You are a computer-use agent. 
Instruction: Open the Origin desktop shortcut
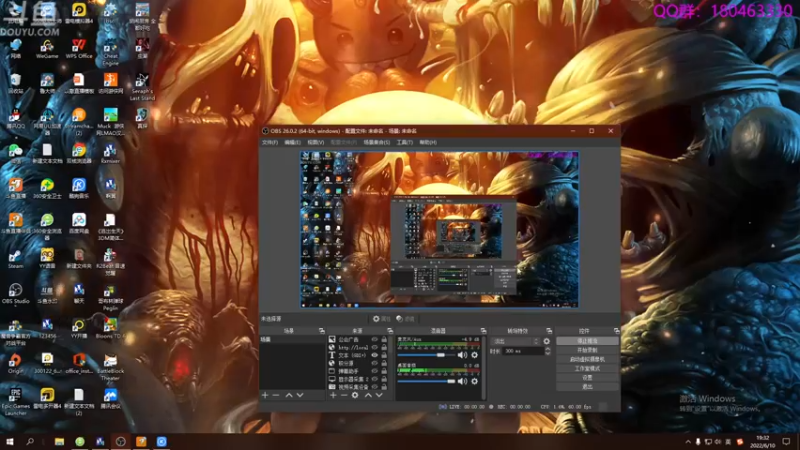tap(15, 364)
